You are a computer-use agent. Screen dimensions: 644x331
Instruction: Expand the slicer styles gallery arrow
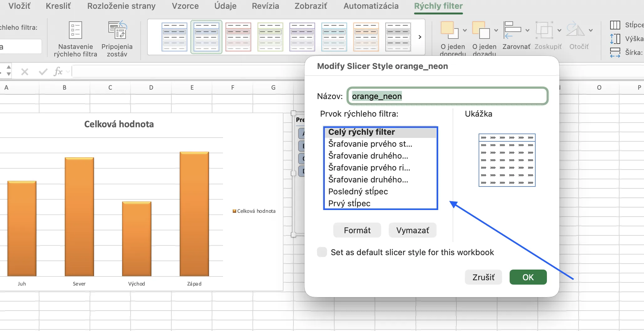pos(420,37)
